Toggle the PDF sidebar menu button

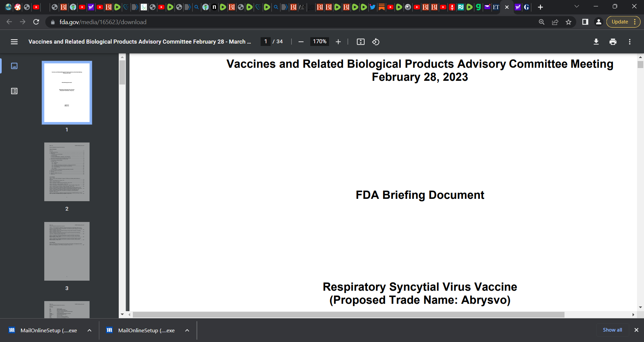tap(14, 42)
